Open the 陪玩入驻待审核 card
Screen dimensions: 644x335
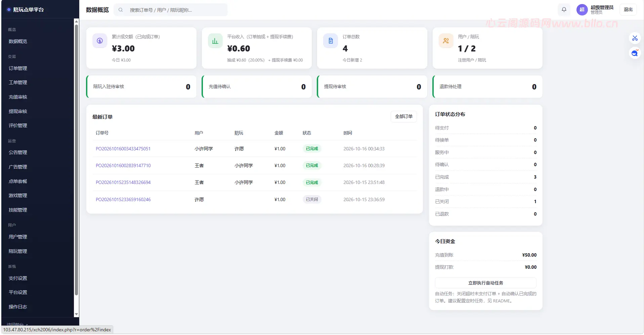[141, 87]
